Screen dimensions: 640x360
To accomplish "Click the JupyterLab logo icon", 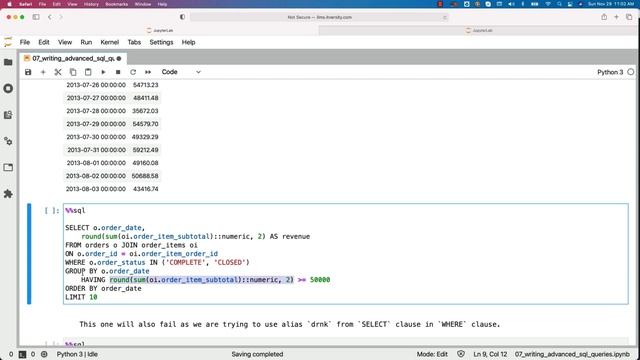I will [8, 42].
